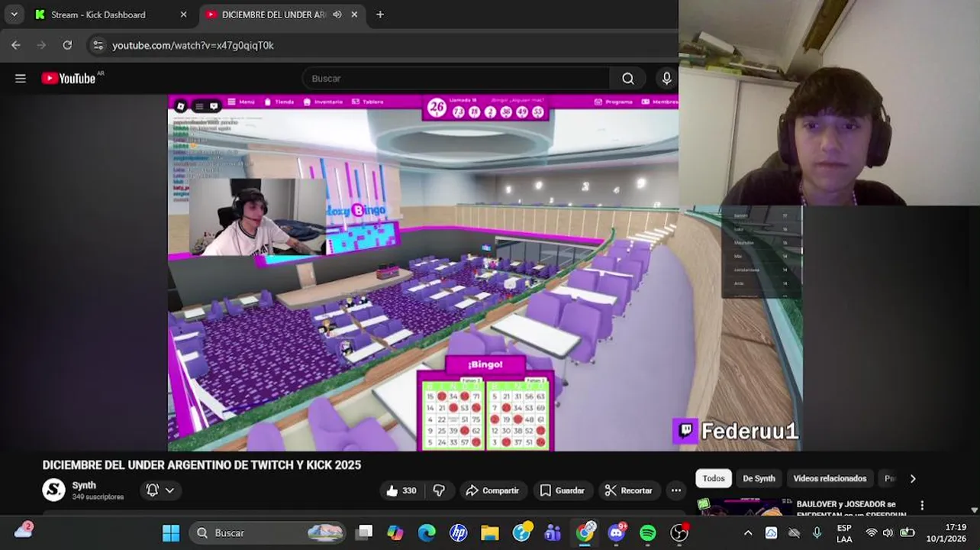Reload the current page
The height and width of the screenshot is (550, 980).
(67, 45)
